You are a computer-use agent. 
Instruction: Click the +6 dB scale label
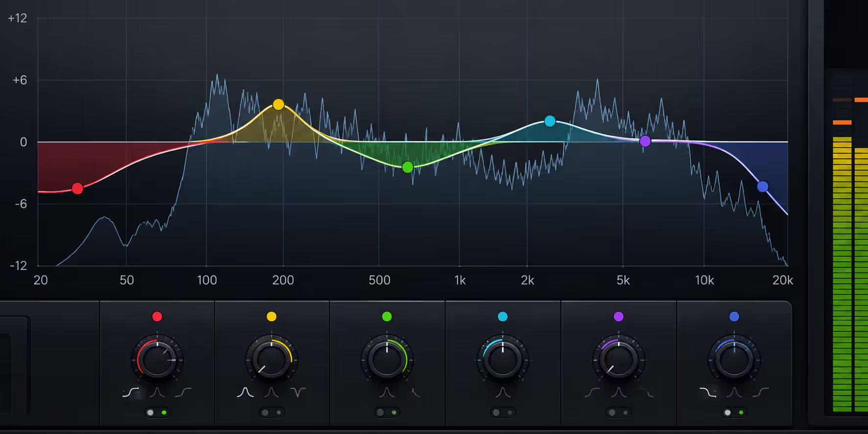pyautogui.click(x=20, y=80)
